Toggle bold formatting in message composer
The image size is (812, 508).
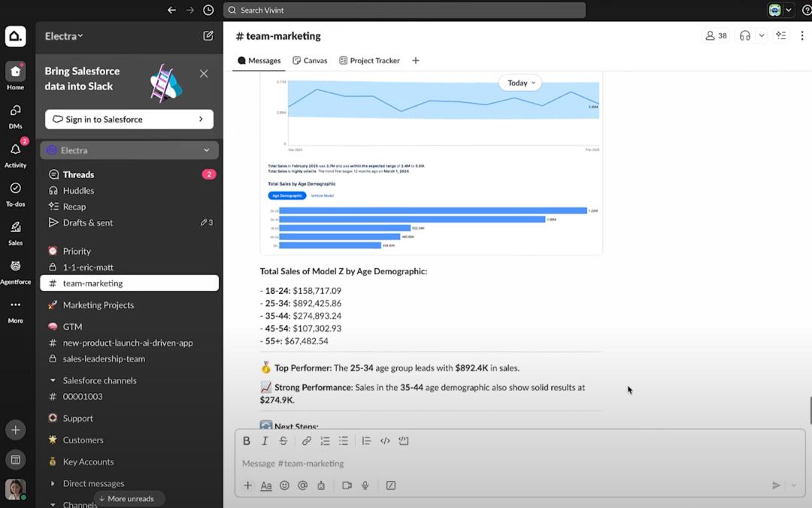coord(247,441)
